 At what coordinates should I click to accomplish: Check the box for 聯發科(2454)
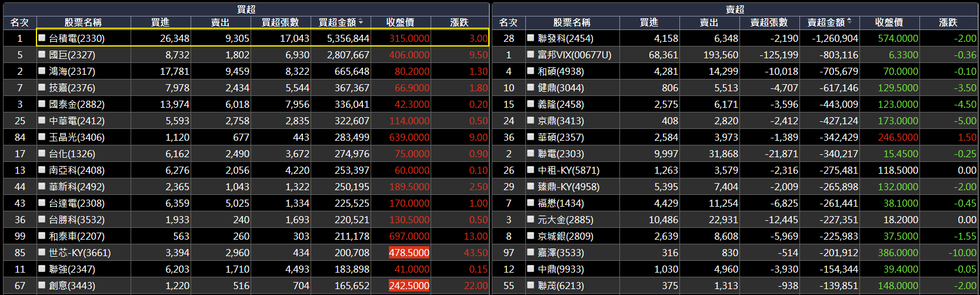click(531, 38)
